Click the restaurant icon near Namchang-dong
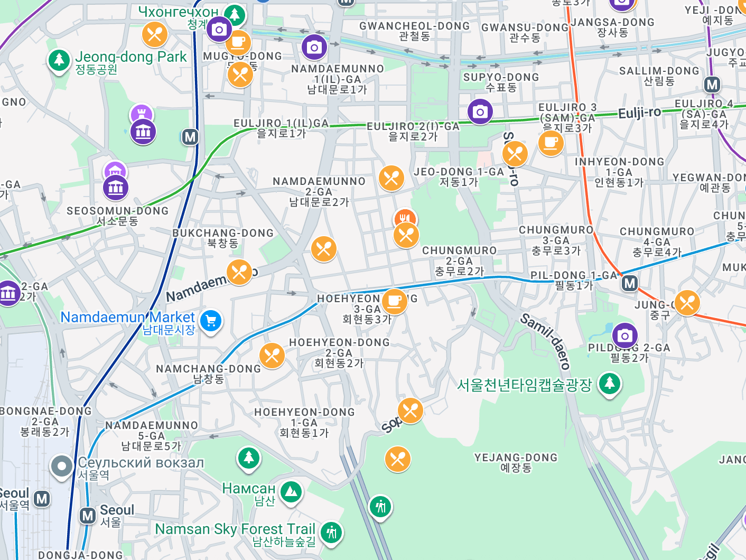This screenshot has height=560, width=746. point(272,355)
